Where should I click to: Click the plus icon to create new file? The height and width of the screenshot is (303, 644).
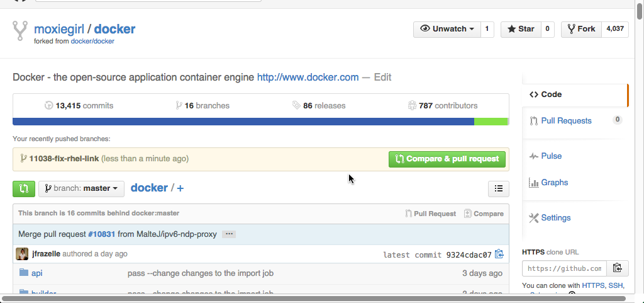click(x=180, y=188)
